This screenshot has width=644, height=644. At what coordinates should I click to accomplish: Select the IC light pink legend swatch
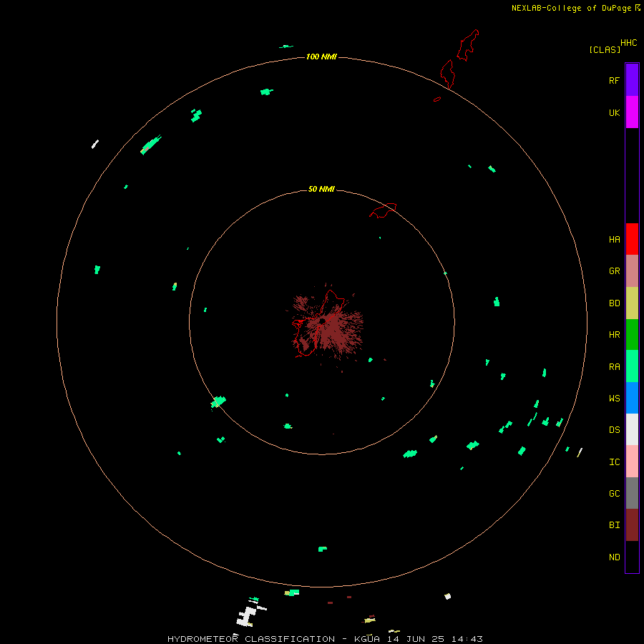(632, 462)
